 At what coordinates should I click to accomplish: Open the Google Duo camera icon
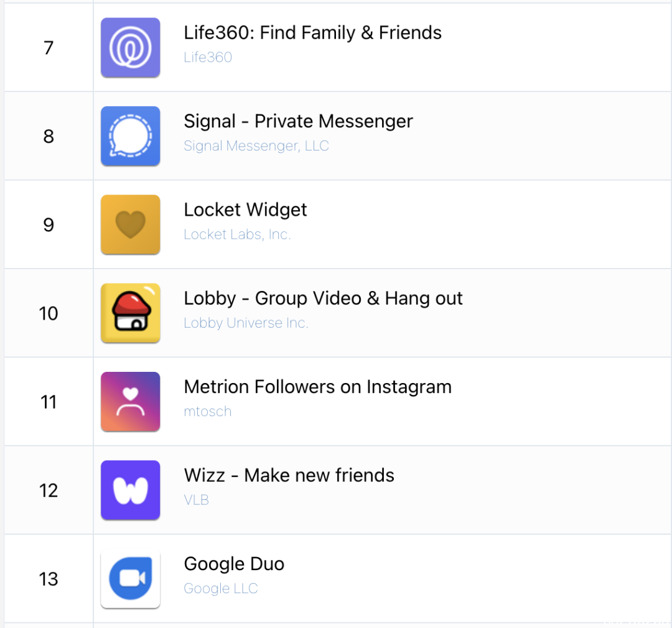coord(130,579)
